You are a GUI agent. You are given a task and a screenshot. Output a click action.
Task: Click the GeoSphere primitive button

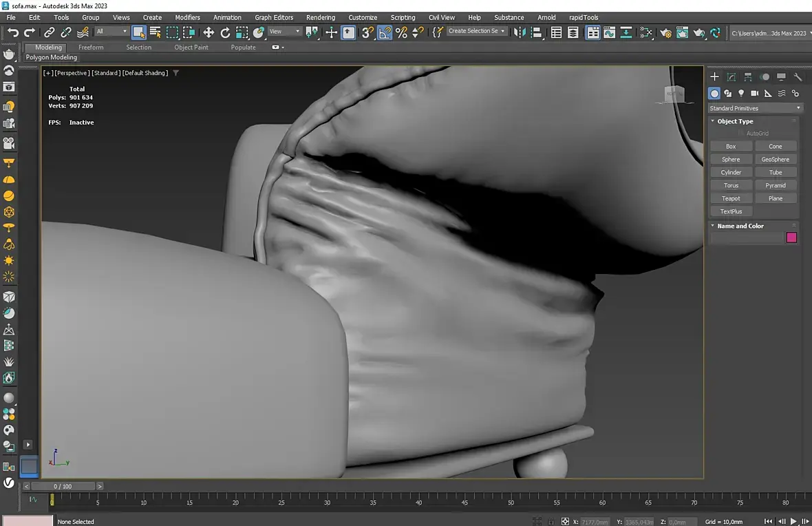(x=775, y=159)
